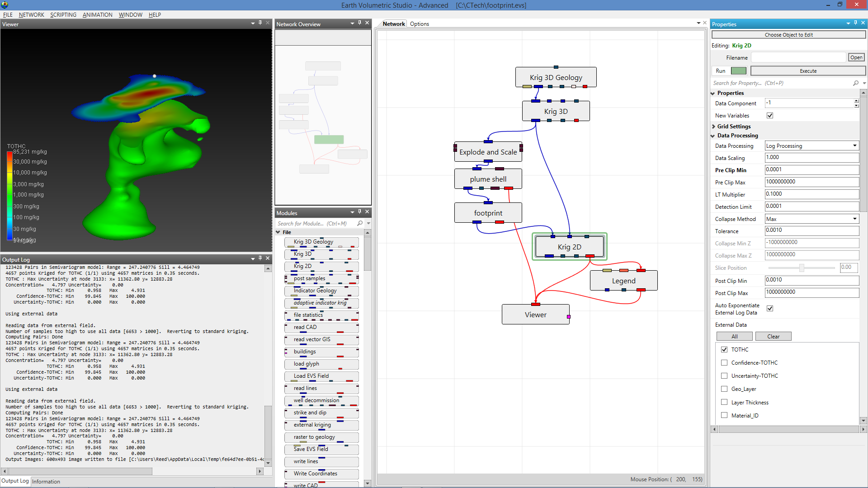Enable the Geo_Layer checkbox
868x488 pixels.
(x=724, y=389)
